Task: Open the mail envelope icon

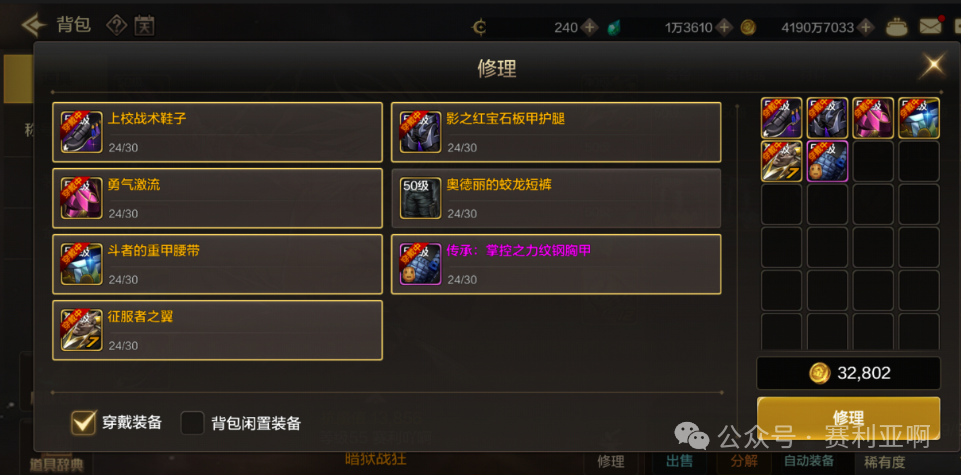Action: [x=930, y=26]
